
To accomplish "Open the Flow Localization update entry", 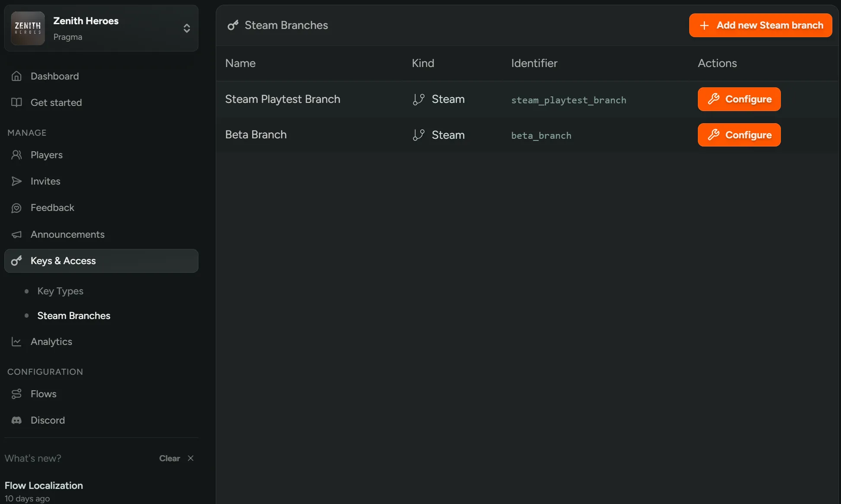I will (44, 485).
